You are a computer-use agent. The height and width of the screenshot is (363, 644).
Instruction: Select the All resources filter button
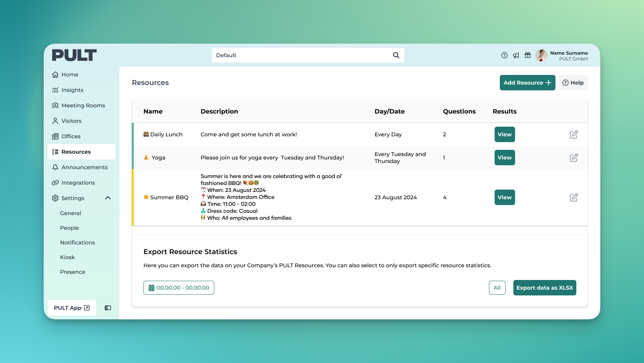tap(497, 288)
